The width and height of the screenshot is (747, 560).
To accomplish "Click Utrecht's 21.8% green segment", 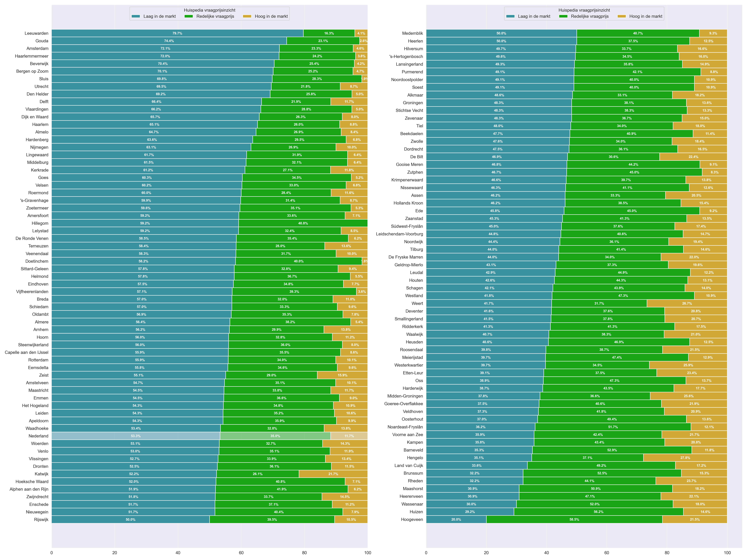I will tap(306, 86).
